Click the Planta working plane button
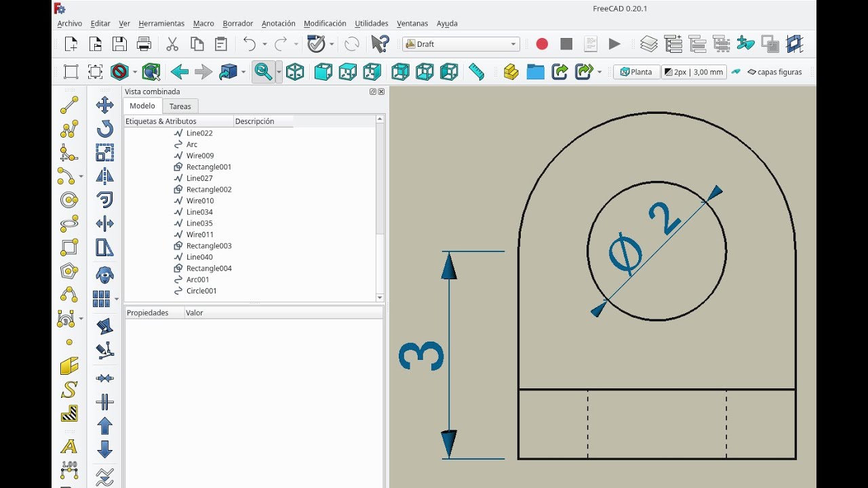Viewport: 868px width, 488px height. click(x=637, y=72)
